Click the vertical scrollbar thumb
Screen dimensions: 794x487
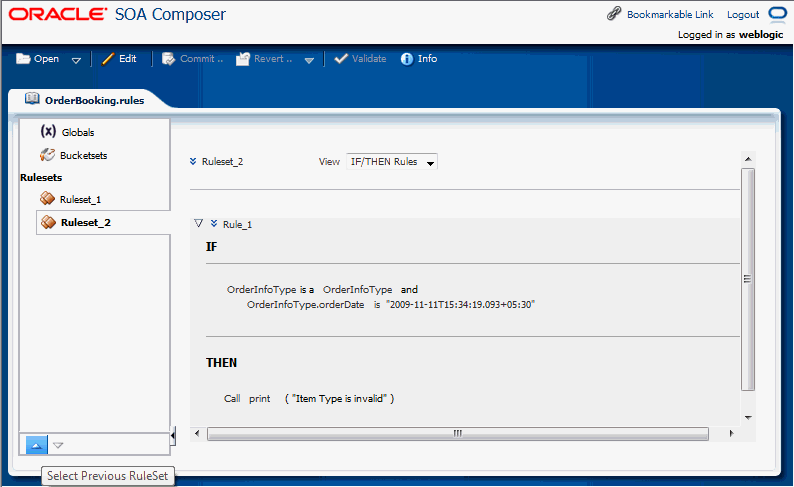click(748, 279)
